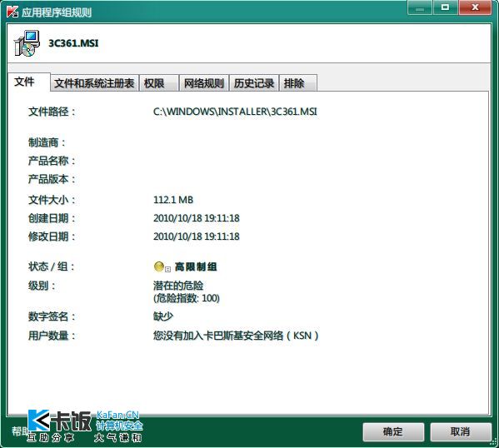Click the 用户数量 label
Screen dimensions: 499x448
[52, 336]
